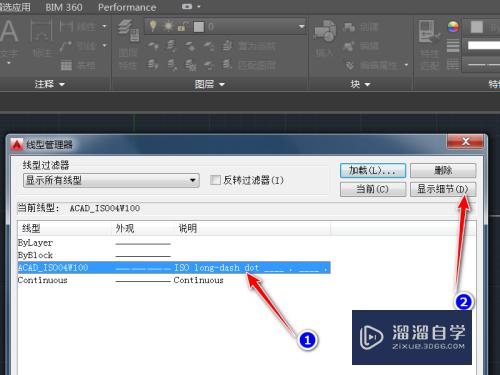Open ribbon minimize options dropdown arrow

(x=199, y=6)
